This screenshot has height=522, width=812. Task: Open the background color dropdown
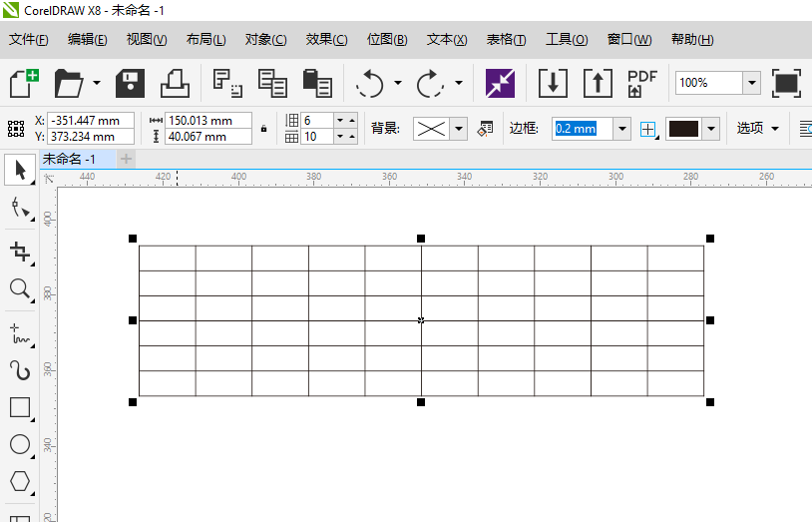[x=458, y=129]
